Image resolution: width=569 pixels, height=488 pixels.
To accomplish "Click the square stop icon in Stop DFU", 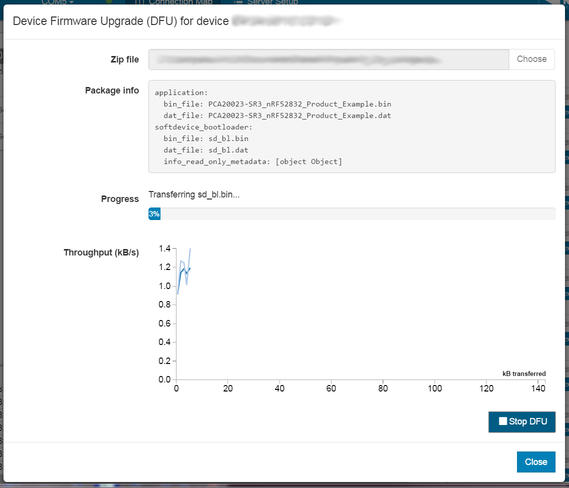I will pyautogui.click(x=503, y=421).
